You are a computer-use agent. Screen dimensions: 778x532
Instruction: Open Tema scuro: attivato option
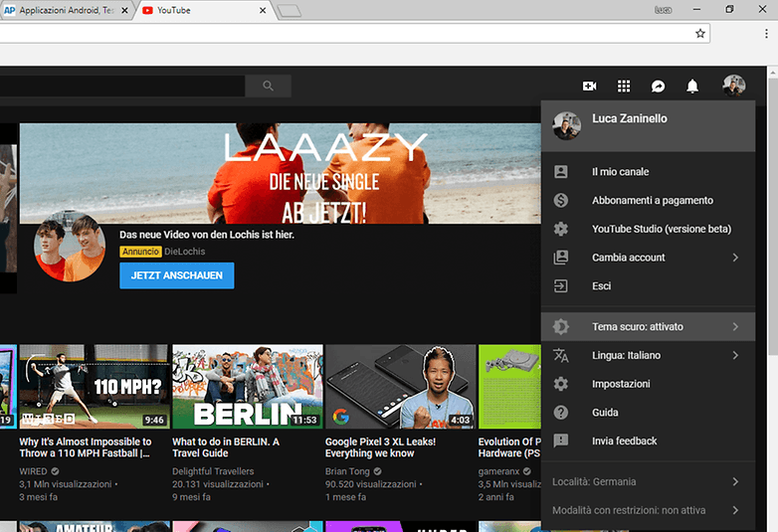point(648,327)
